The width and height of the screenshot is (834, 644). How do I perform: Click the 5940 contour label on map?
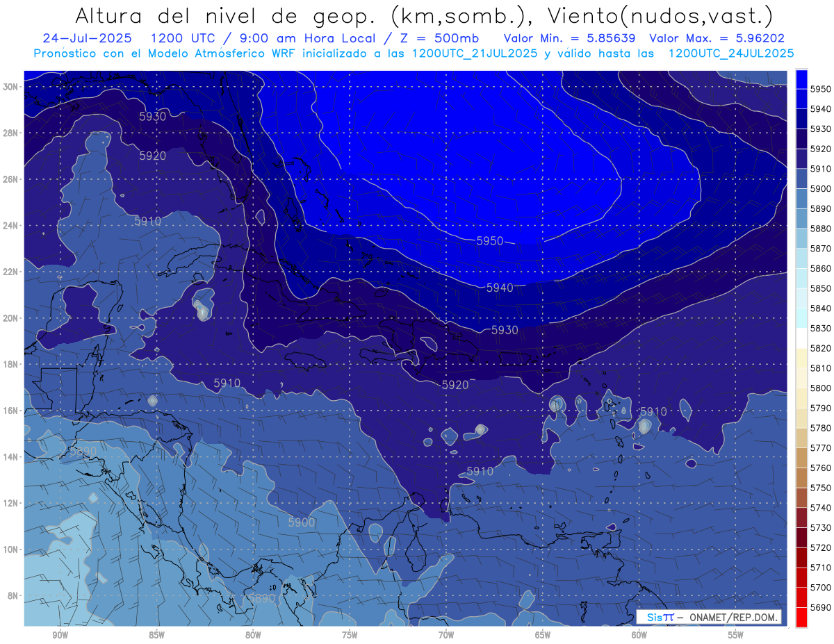tap(500, 288)
